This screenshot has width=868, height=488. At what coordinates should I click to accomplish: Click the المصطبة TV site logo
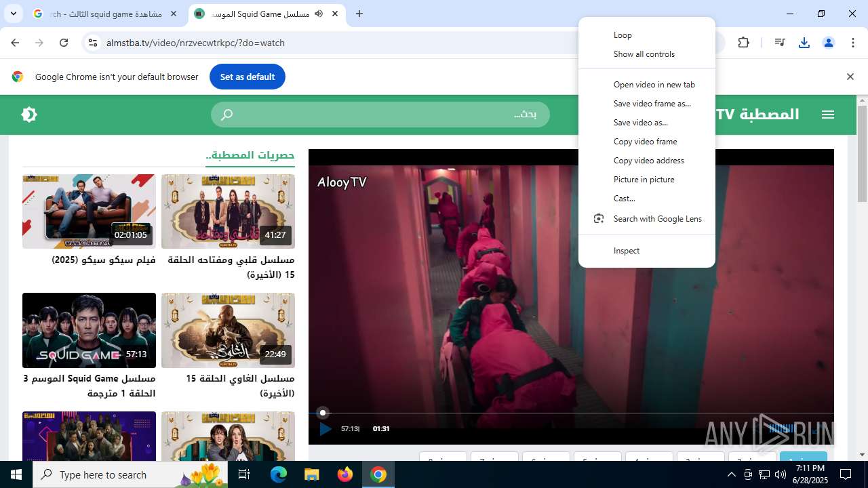pos(757,115)
